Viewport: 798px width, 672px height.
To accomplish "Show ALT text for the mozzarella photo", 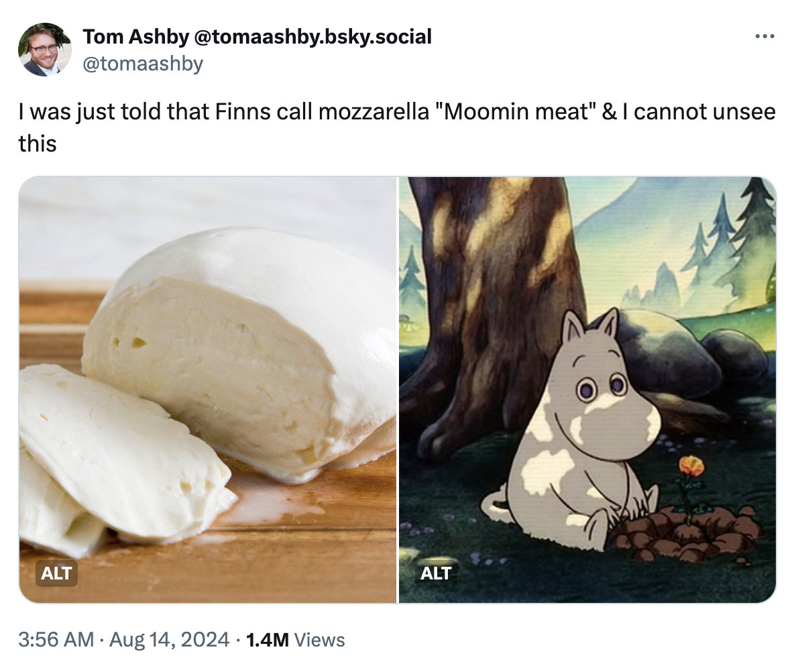I will pyautogui.click(x=56, y=573).
